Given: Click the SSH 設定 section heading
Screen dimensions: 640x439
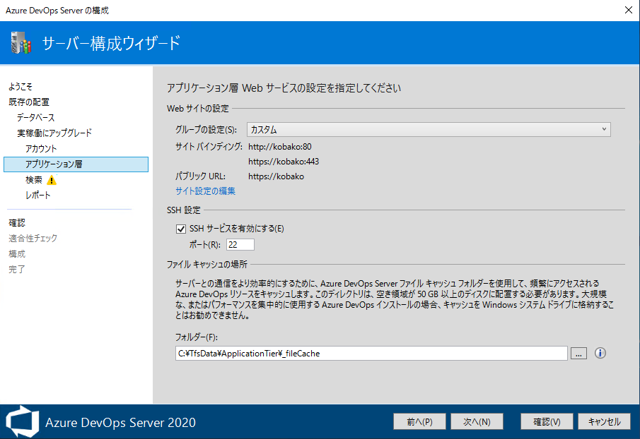Looking at the screenshot, I should point(183,210).
